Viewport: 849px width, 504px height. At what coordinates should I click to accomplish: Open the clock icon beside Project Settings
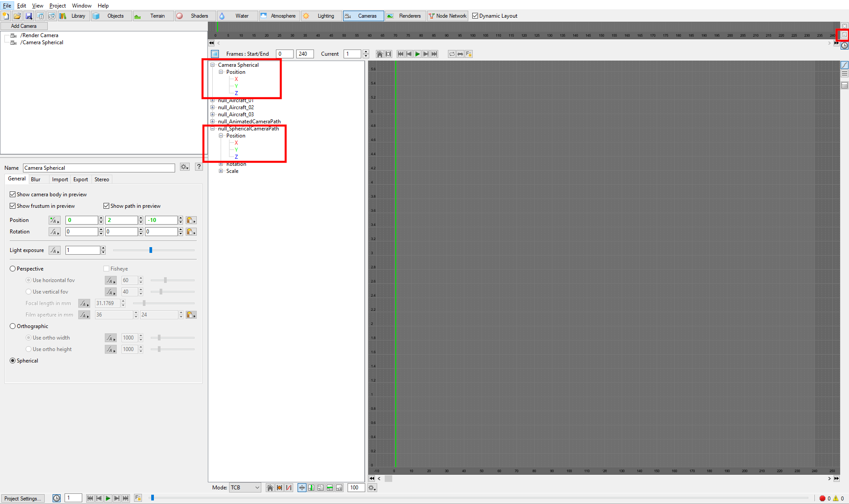(57, 498)
